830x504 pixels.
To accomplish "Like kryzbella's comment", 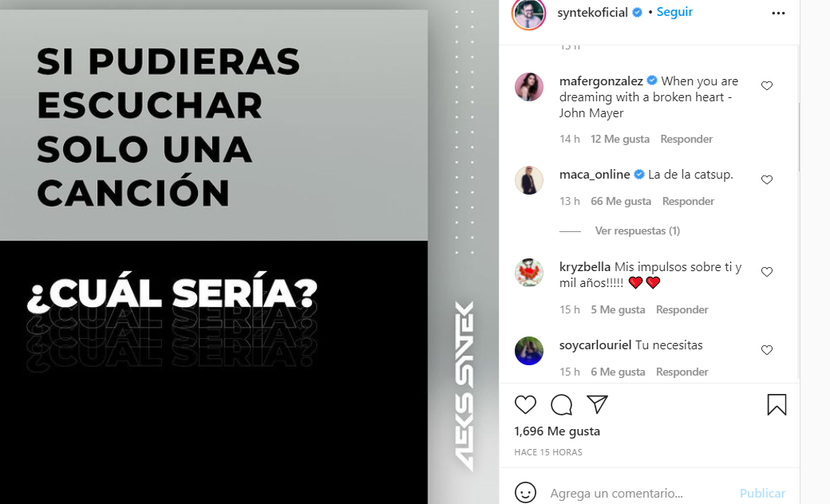I will [x=766, y=272].
